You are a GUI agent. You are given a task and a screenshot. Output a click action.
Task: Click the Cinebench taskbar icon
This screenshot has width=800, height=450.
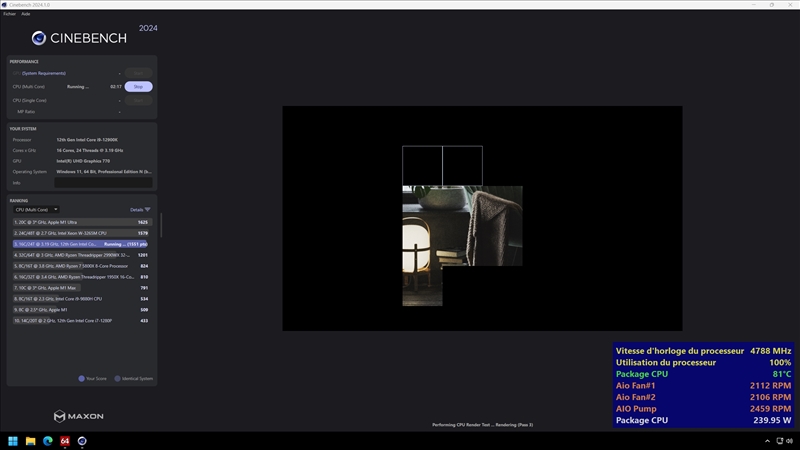[x=82, y=441]
